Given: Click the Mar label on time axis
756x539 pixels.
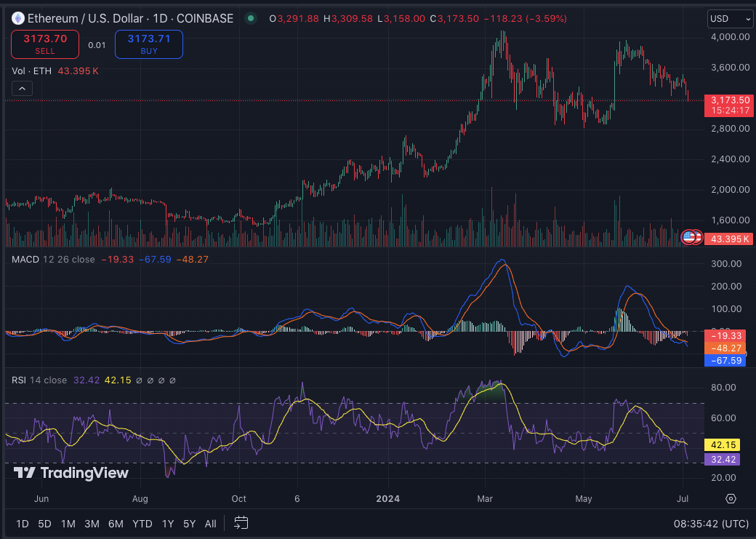Looking at the screenshot, I should click(x=485, y=498).
